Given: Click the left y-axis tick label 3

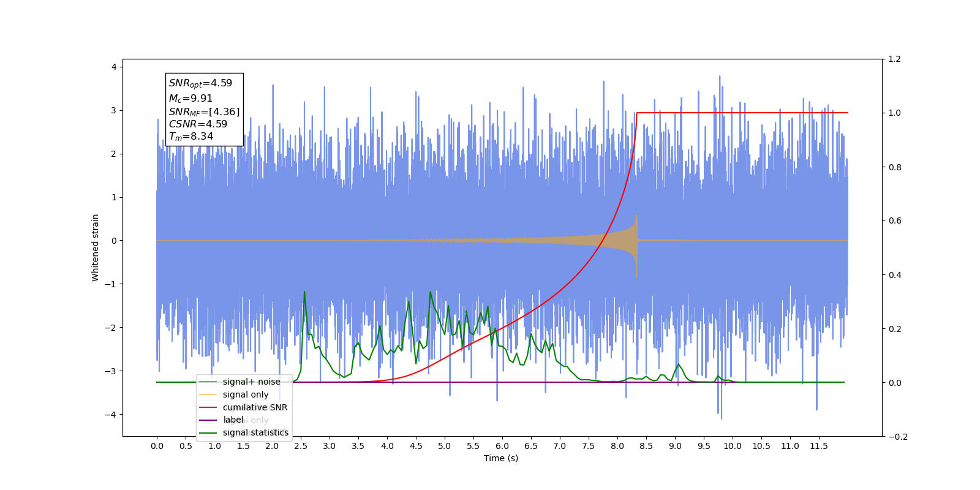Looking at the screenshot, I should pos(114,110).
